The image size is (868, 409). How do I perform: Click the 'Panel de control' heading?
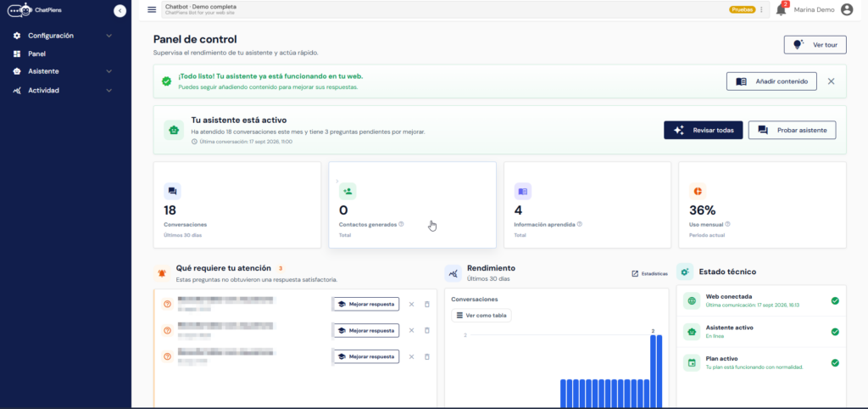click(x=195, y=39)
